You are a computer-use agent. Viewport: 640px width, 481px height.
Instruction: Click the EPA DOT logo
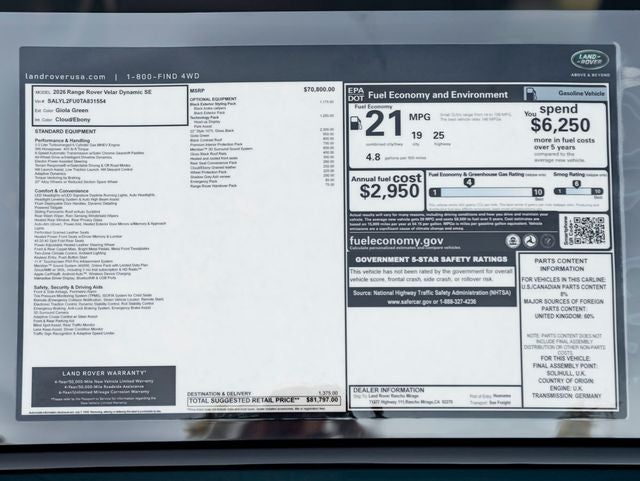(356, 94)
